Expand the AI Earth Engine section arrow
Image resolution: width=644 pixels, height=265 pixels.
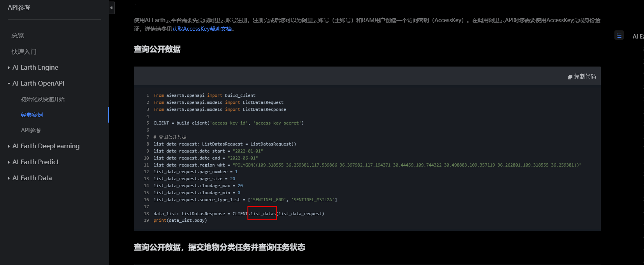tap(9, 68)
